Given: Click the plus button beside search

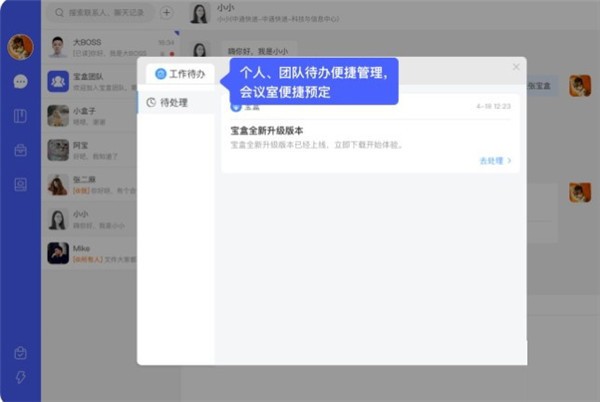Looking at the screenshot, I should 166,13.
